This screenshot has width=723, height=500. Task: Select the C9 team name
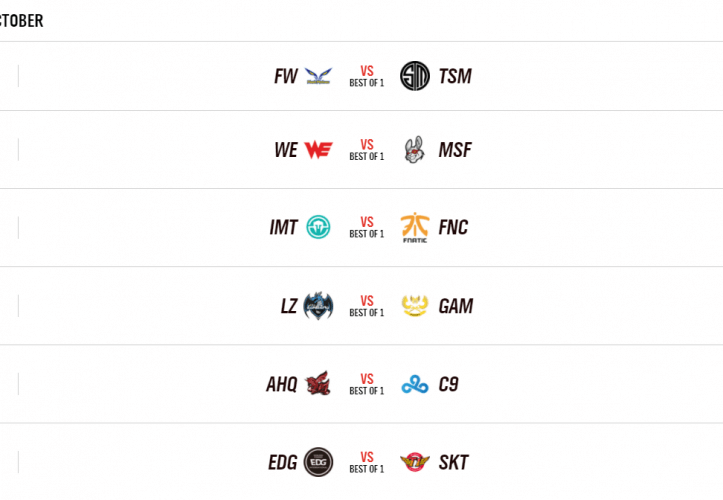(448, 384)
